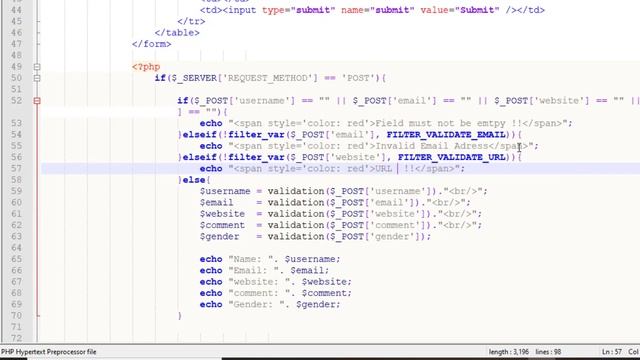The width and height of the screenshot is (640, 360).
Task: Click the $gender variable on line 63
Action: tap(219, 236)
